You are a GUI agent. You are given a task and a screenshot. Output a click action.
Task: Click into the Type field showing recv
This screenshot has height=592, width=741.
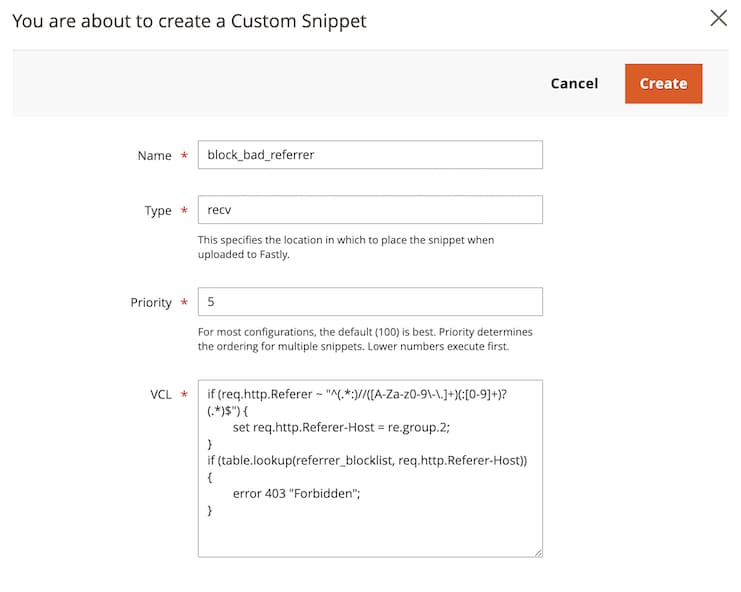pos(370,210)
